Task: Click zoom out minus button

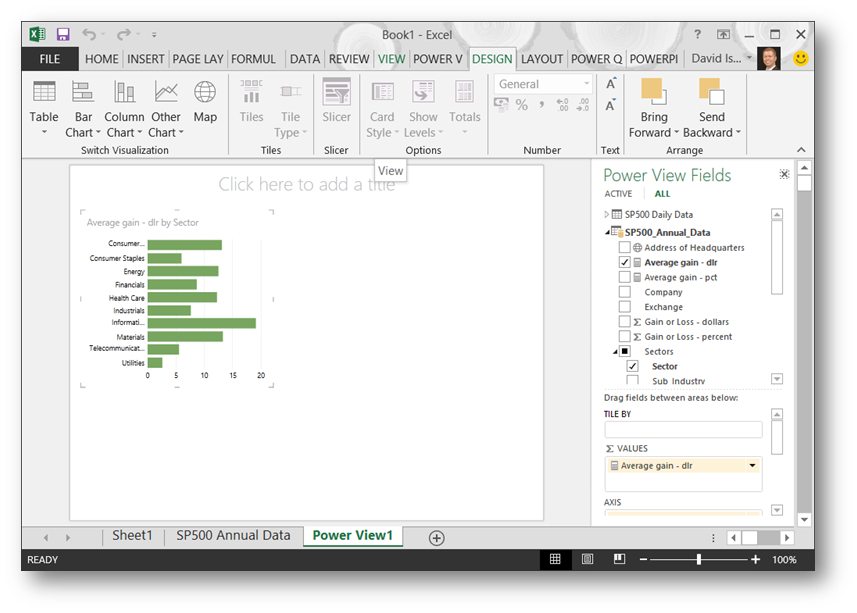Action: [x=643, y=559]
